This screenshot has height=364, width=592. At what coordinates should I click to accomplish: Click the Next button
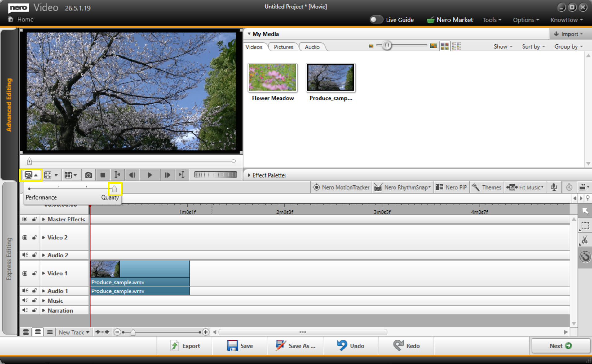pyautogui.click(x=561, y=346)
